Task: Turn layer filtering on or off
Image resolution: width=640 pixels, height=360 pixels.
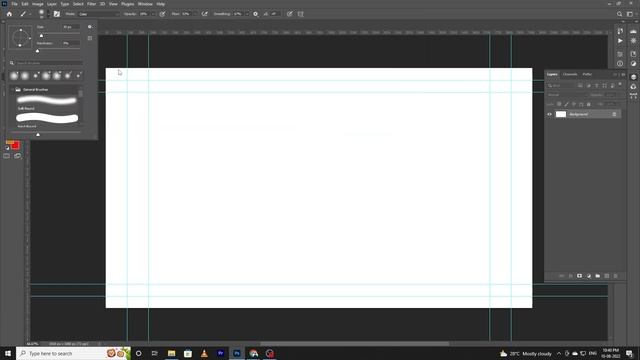Action: tap(620, 84)
